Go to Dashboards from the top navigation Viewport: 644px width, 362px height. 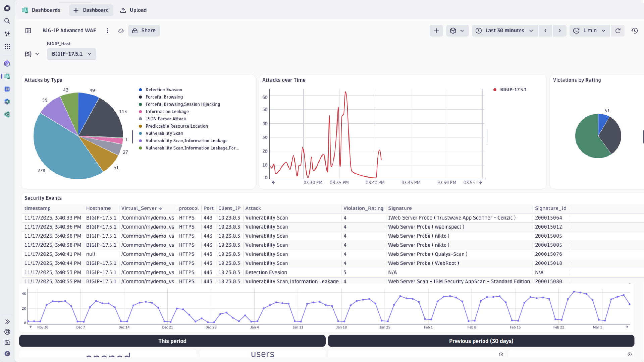46,10
